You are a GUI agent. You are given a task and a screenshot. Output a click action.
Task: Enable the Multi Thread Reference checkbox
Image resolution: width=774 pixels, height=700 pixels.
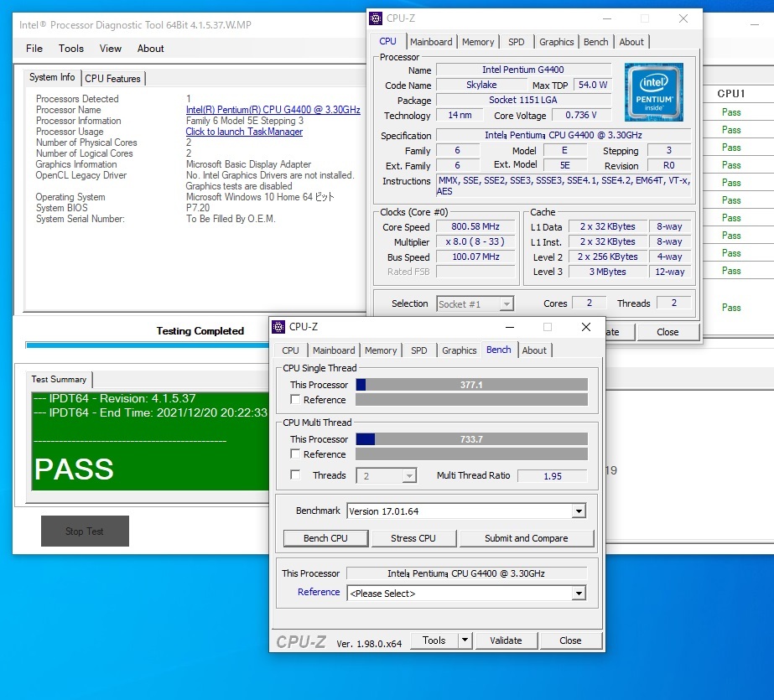295,454
